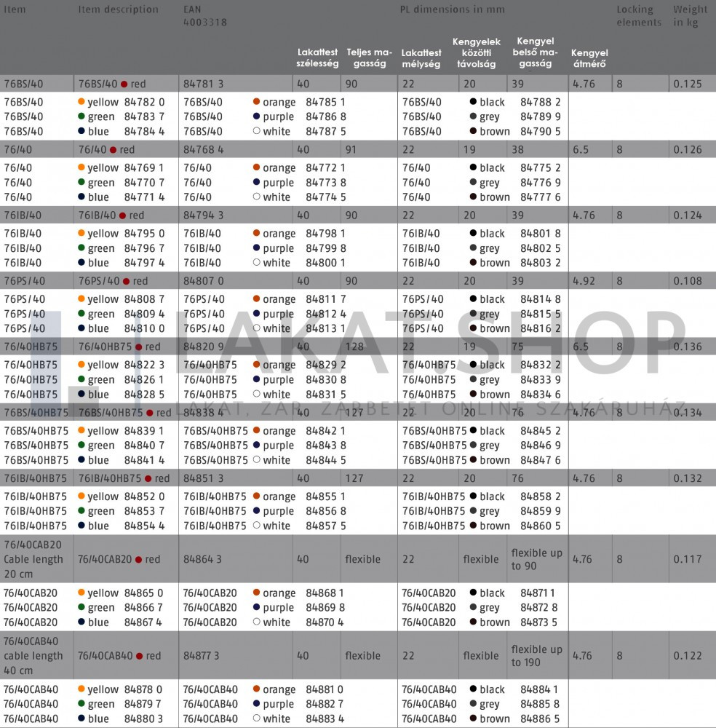
Task: Click the weight value 0.136
Action: click(x=688, y=347)
